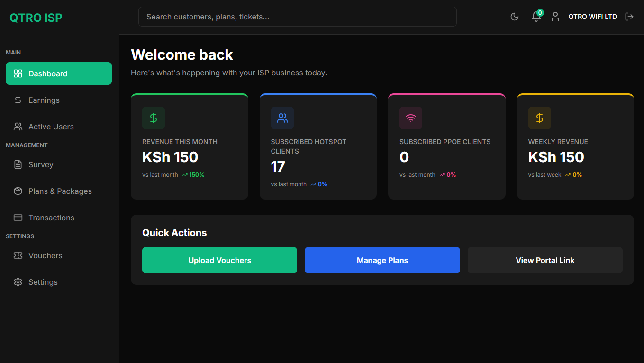
Task: Click the dollar icon on weekly revenue card
Action: (539, 118)
